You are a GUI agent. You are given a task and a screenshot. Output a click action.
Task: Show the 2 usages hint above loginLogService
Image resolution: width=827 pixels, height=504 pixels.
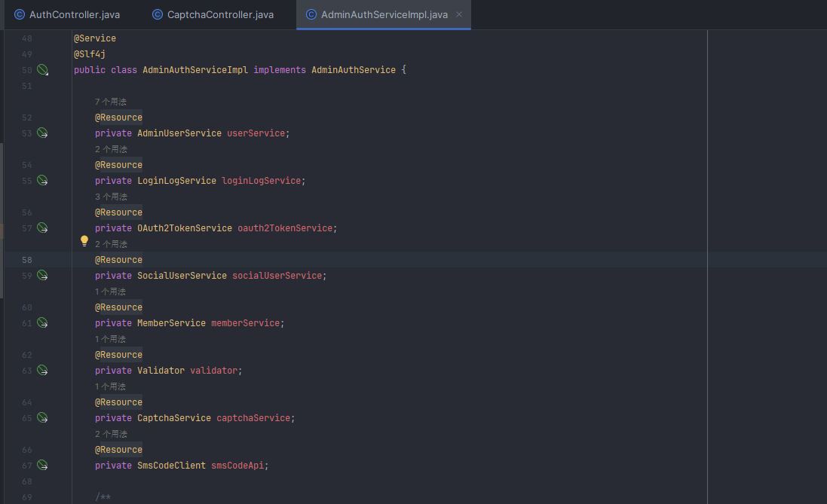pos(111,149)
